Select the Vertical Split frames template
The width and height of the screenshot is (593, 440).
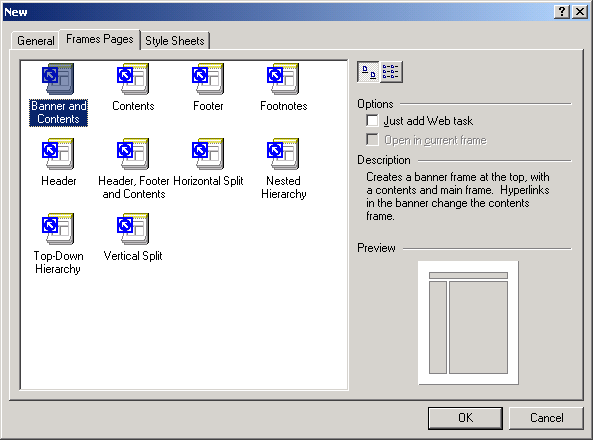[x=133, y=229]
